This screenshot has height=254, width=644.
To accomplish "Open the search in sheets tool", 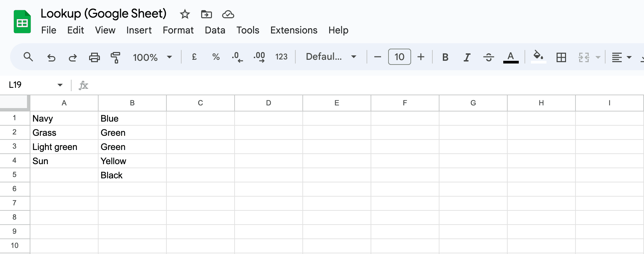I will [28, 57].
